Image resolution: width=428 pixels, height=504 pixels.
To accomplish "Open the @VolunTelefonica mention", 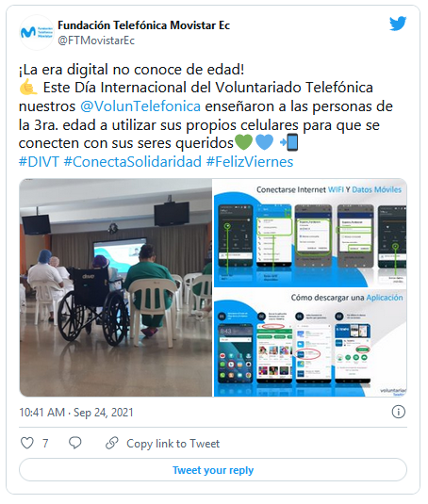I will point(140,106).
